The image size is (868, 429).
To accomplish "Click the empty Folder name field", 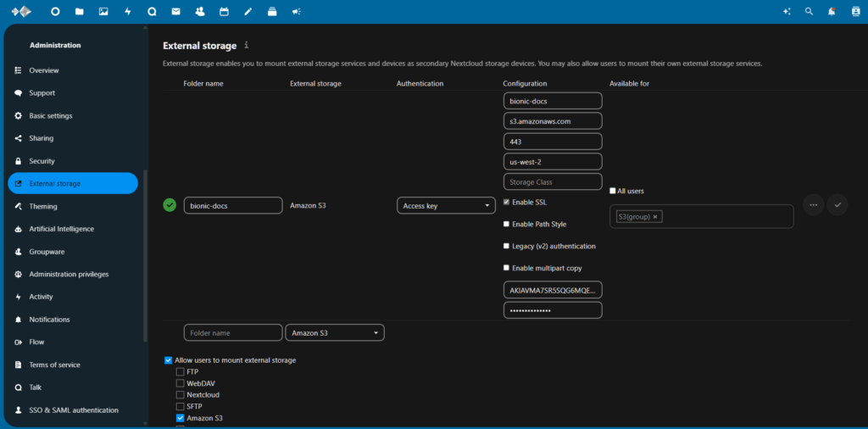I will (x=233, y=332).
